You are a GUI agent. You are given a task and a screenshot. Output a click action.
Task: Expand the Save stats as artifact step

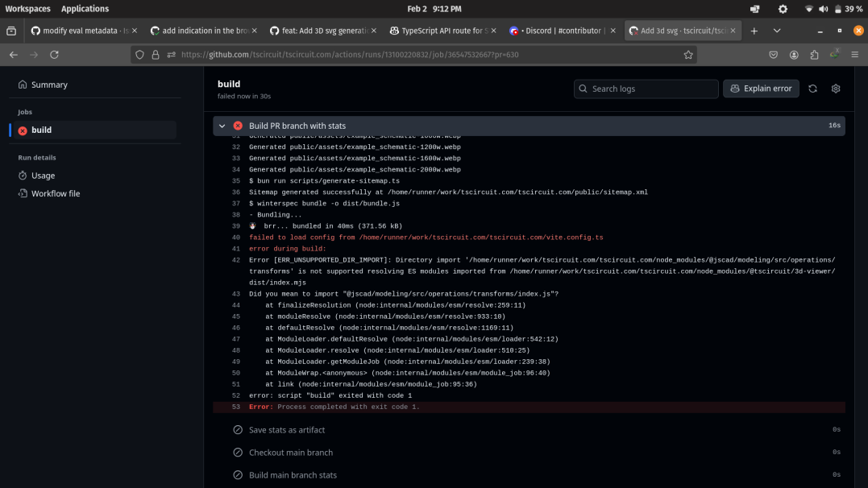(287, 430)
